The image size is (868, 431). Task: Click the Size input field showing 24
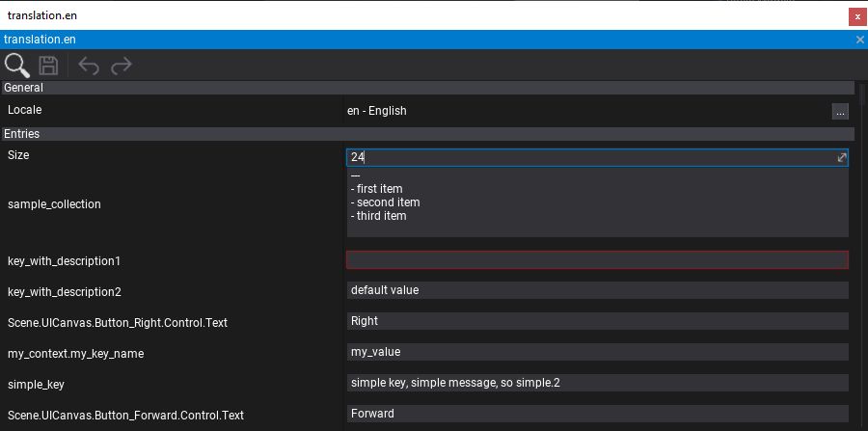point(597,158)
